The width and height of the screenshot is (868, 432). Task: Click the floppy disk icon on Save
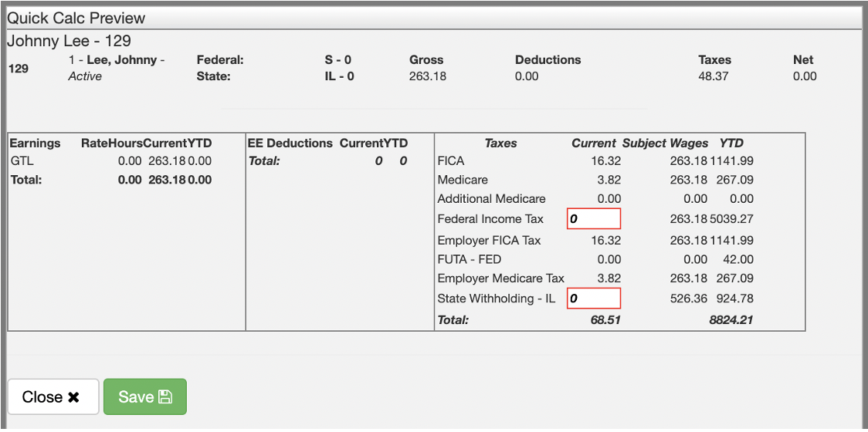[x=164, y=397]
